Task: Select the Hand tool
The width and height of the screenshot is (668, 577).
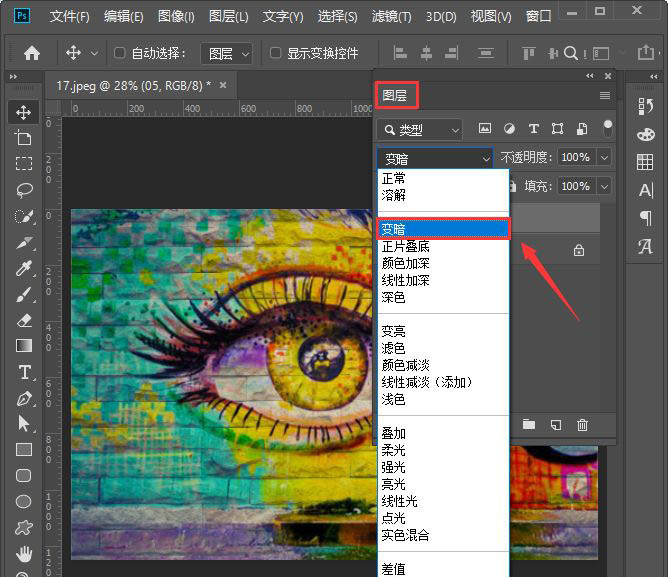Action: click(24, 554)
